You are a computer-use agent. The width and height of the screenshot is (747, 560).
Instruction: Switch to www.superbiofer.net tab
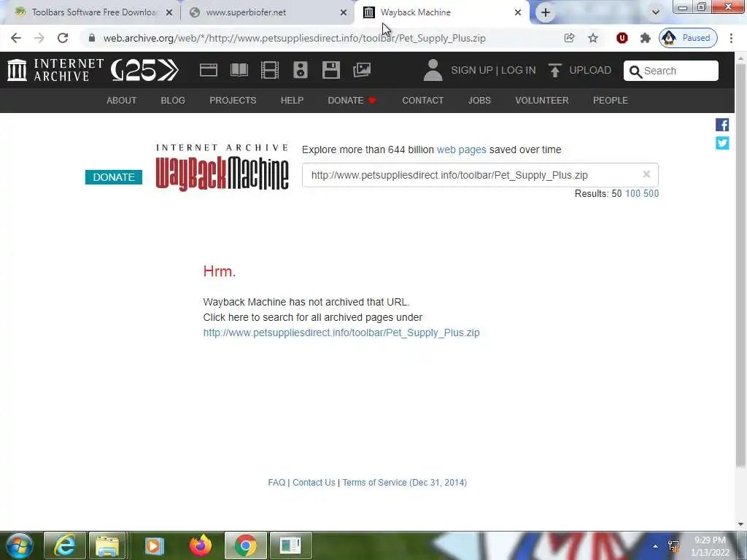(267, 12)
